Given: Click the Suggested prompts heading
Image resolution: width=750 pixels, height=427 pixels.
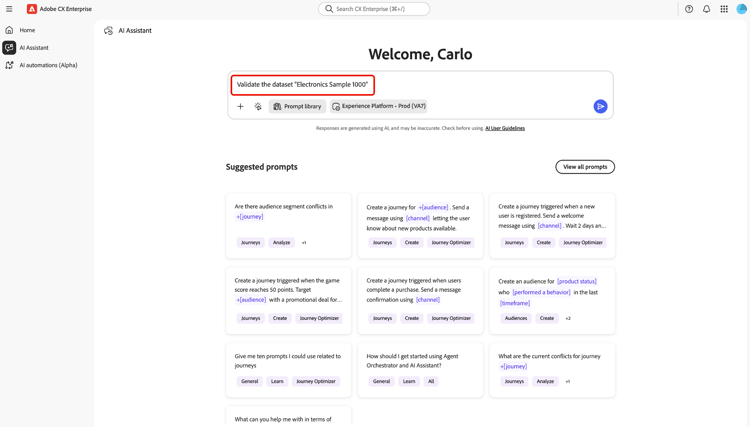Looking at the screenshot, I should click(262, 167).
